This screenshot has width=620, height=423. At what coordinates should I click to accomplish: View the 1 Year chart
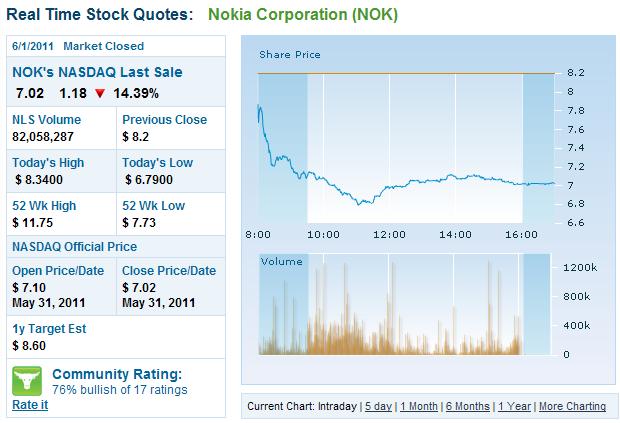tap(514, 406)
